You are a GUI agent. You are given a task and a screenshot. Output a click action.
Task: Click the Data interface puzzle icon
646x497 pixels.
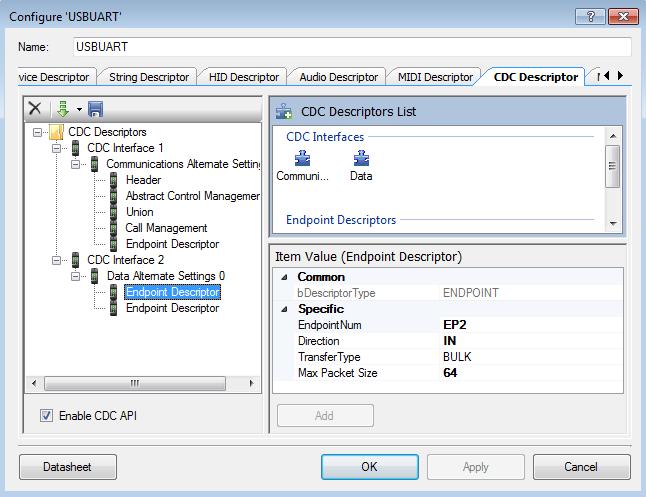[x=361, y=158]
